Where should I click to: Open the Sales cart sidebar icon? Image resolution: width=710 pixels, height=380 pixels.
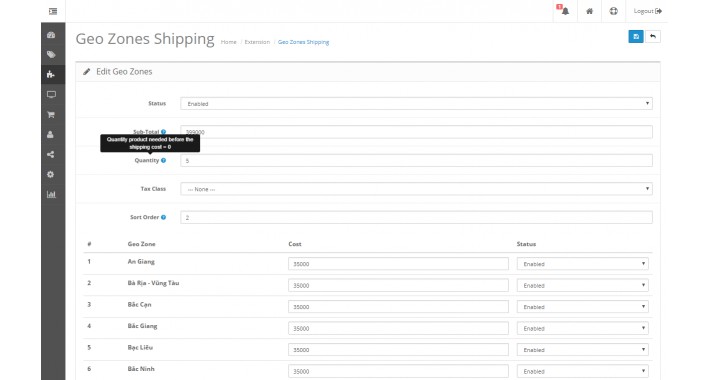pyautogui.click(x=51, y=115)
